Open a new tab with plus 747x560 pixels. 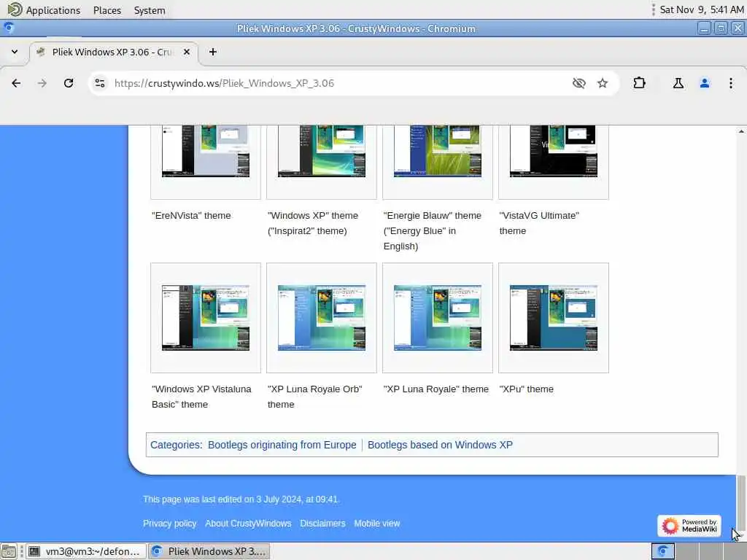tap(213, 52)
